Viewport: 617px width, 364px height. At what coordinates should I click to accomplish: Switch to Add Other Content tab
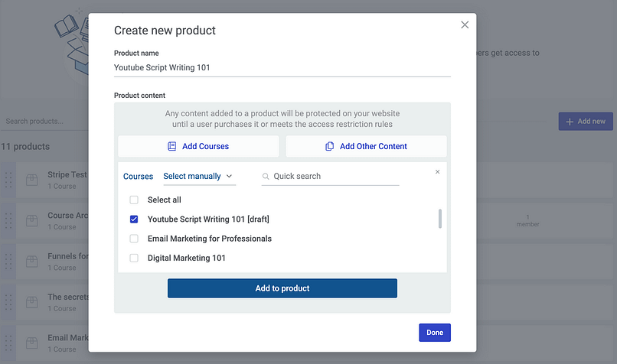coord(366,146)
